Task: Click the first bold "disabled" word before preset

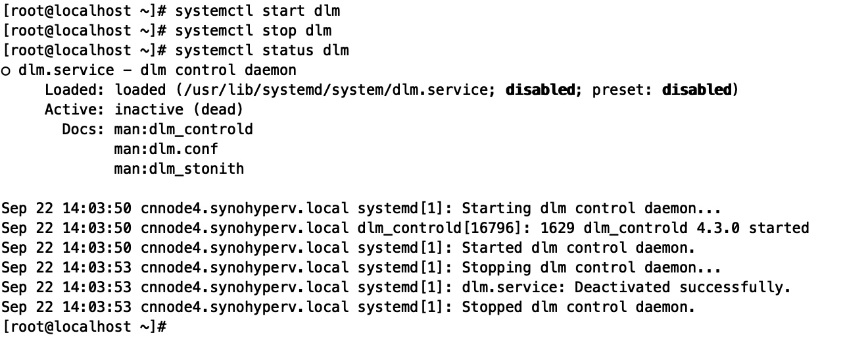Action: (x=539, y=90)
